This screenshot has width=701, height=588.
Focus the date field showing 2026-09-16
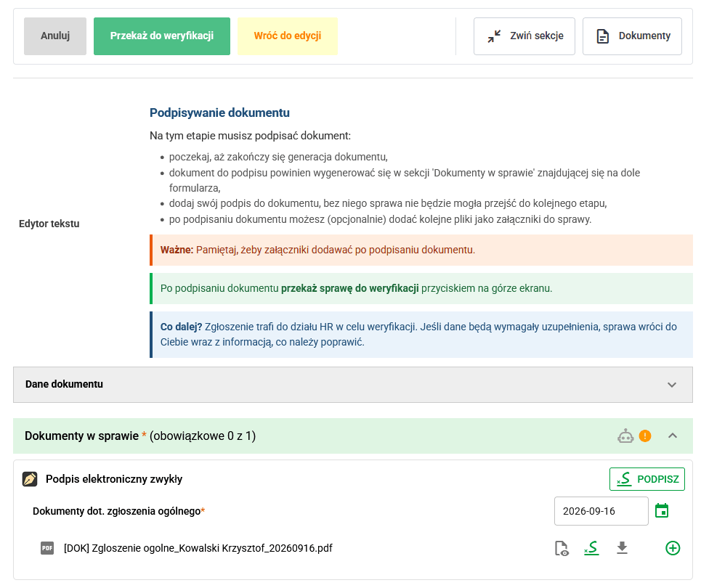[601, 511]
